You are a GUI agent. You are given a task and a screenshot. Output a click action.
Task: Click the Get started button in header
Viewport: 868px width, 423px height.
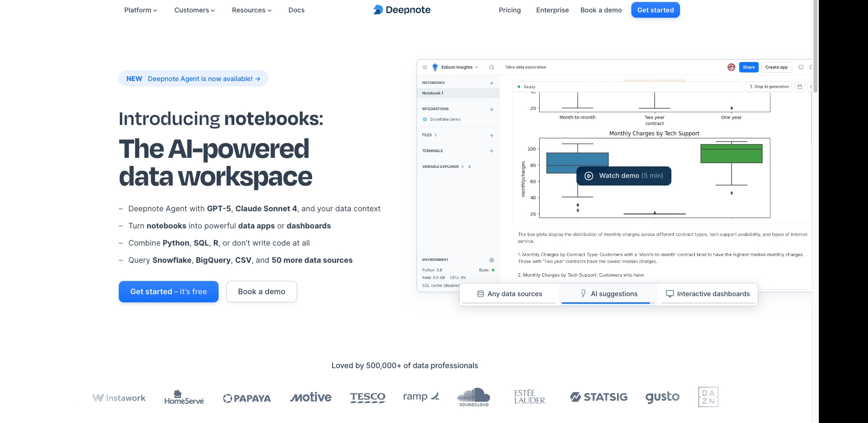coord(655,10)
